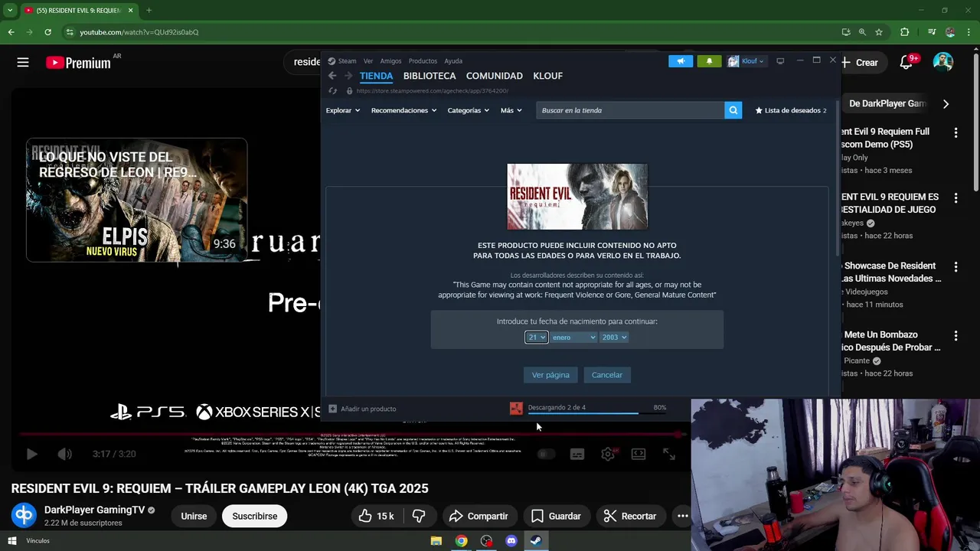980x551 pixels.
Task: Click Unirse membership button
Action: (194, 516)
